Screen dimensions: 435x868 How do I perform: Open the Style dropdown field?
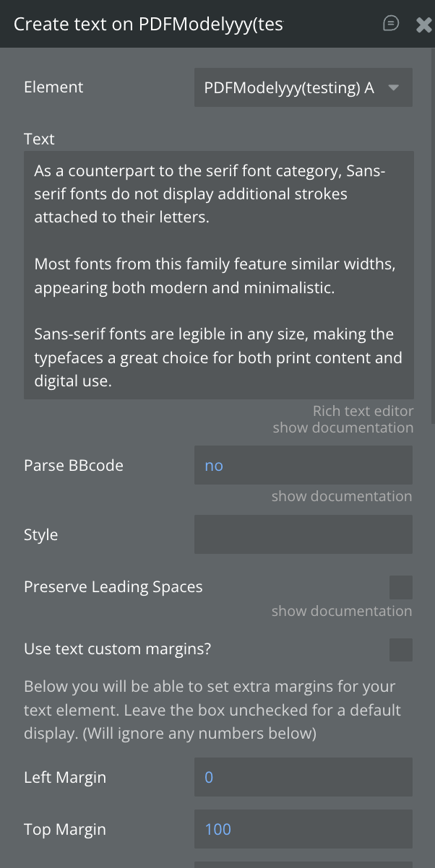303,535
